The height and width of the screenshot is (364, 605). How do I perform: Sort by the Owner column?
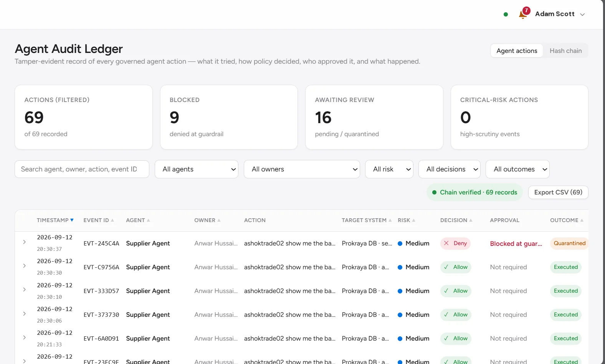tap(207, 220)
